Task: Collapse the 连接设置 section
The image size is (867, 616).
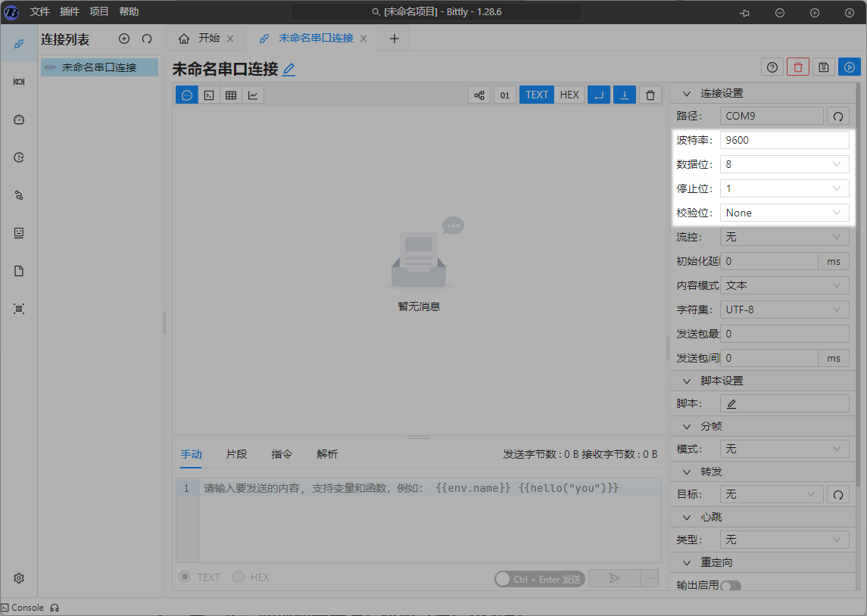Action: pos(688,94)
